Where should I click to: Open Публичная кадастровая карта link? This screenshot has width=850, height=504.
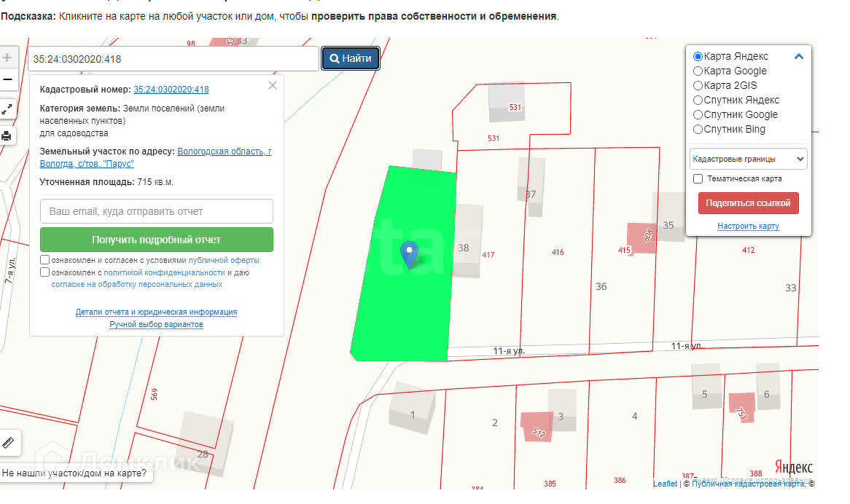click(748, 484)
